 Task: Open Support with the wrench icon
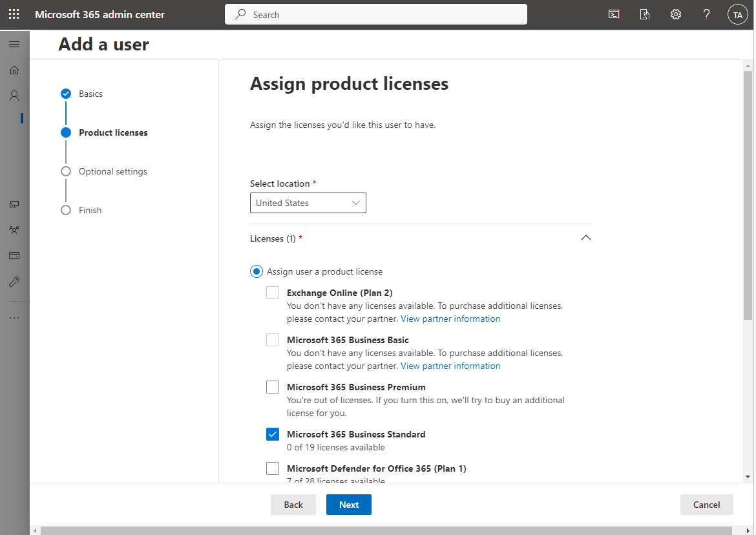tap(14, 281)
